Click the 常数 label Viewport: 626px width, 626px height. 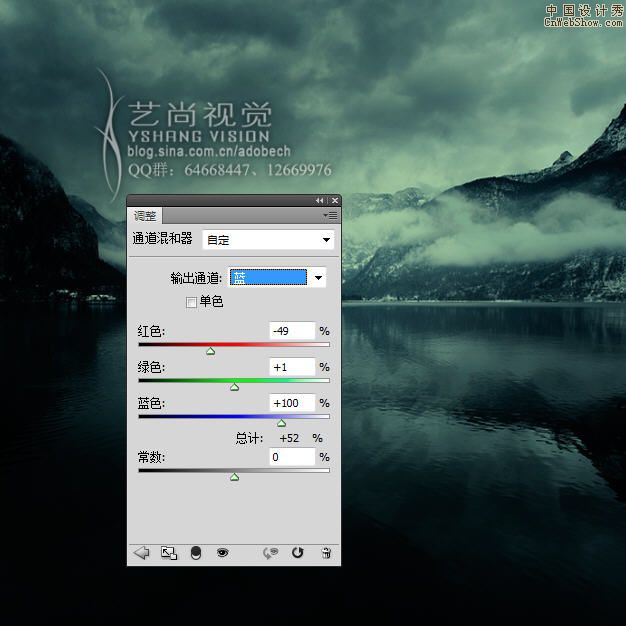[x=151, y=457]
